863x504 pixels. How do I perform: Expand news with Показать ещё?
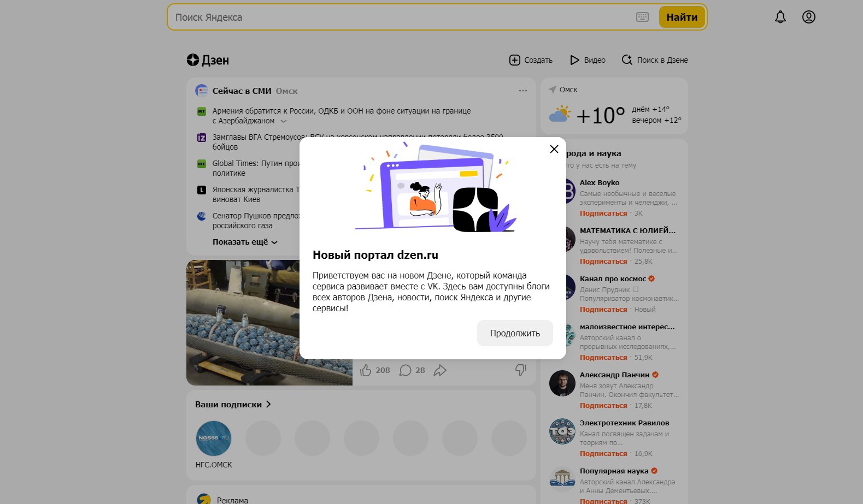[245, 242]
